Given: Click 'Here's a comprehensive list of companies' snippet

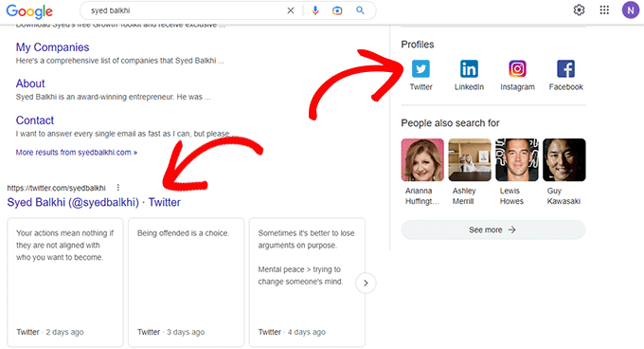Looking at the screenshot, I should pyautogui.click(x=120, y=61).
